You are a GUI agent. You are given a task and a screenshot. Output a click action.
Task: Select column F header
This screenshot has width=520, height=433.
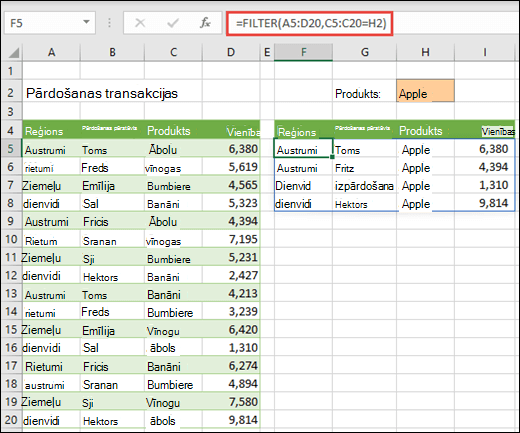[x=303, y=52]
